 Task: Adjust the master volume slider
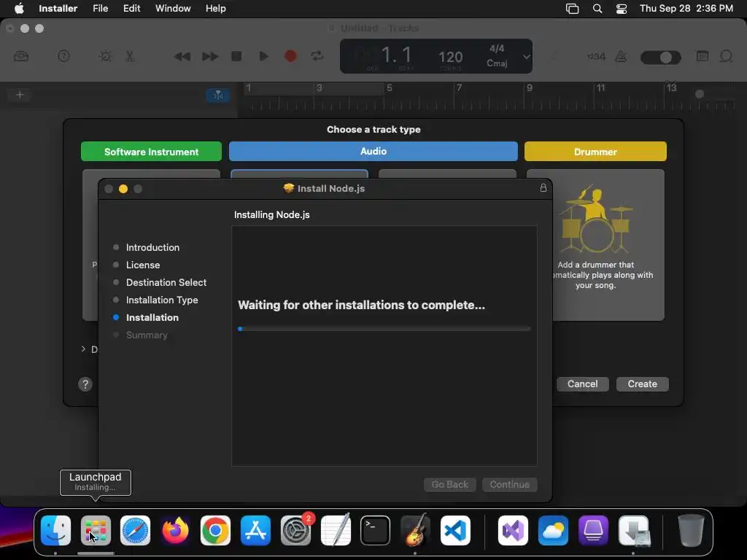coord(661,58)
